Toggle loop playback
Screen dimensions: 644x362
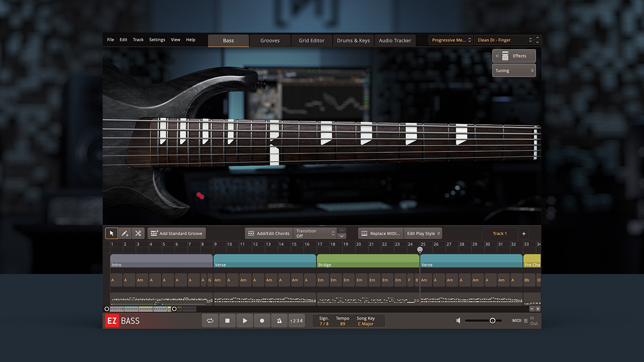click(x=210, y=320)
